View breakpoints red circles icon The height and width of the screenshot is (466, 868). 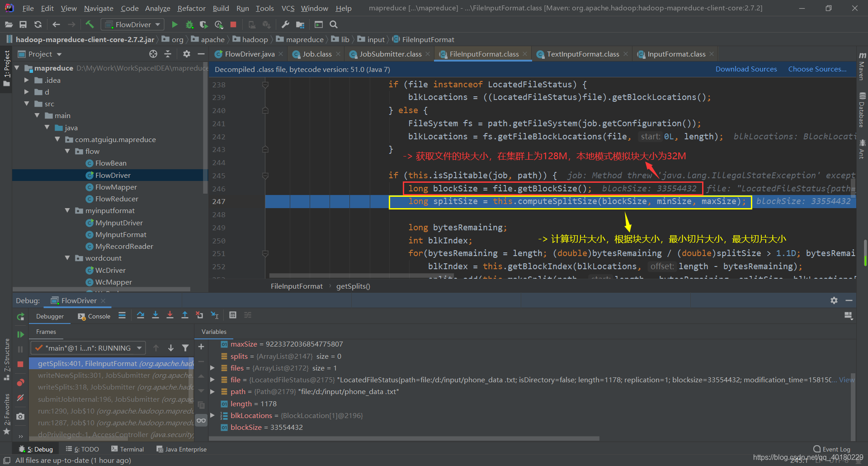click(x=20, y=383)
